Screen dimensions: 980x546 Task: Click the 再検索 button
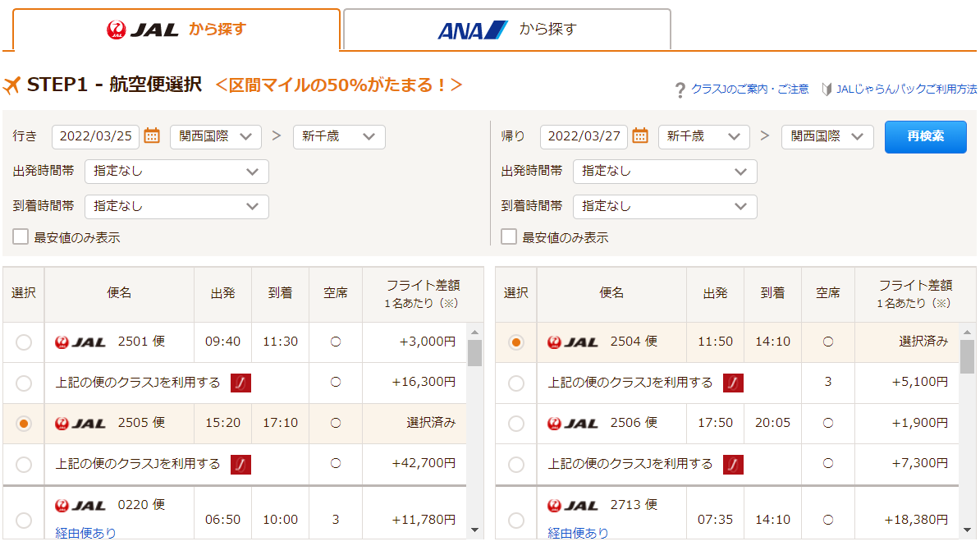pyautogui.click(x=926, y=136)
